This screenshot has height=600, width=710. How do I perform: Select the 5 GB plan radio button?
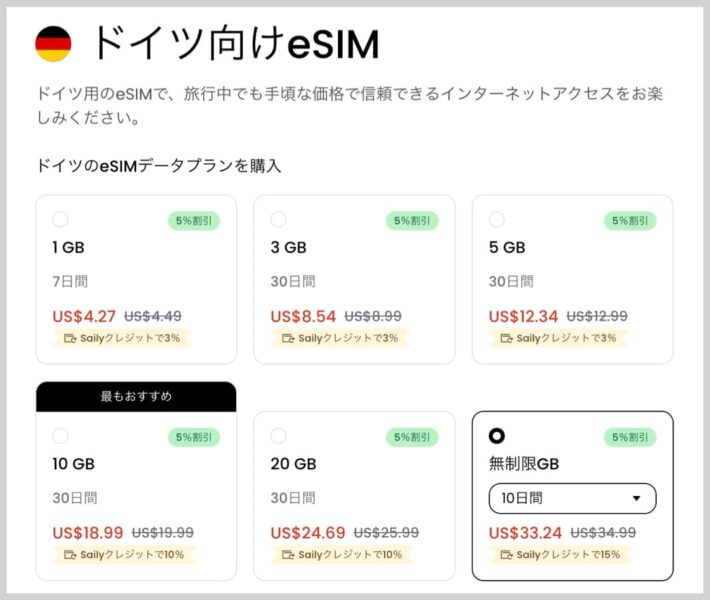tap(497, 220)
